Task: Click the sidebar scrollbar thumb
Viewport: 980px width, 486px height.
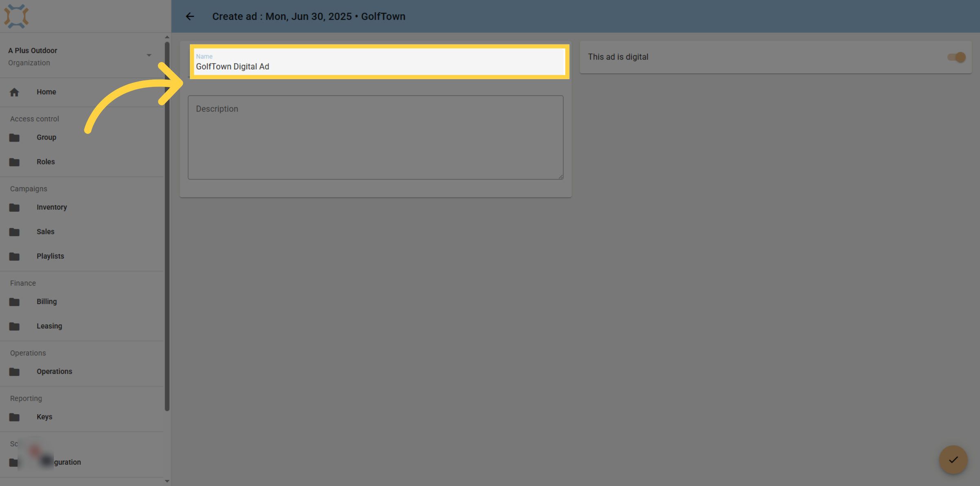Action: click(167, 226)
